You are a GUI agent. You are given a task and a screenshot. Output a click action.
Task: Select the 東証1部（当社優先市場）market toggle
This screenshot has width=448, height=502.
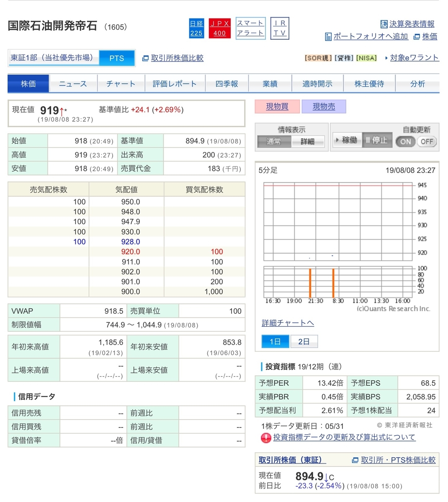pos(54,58)
